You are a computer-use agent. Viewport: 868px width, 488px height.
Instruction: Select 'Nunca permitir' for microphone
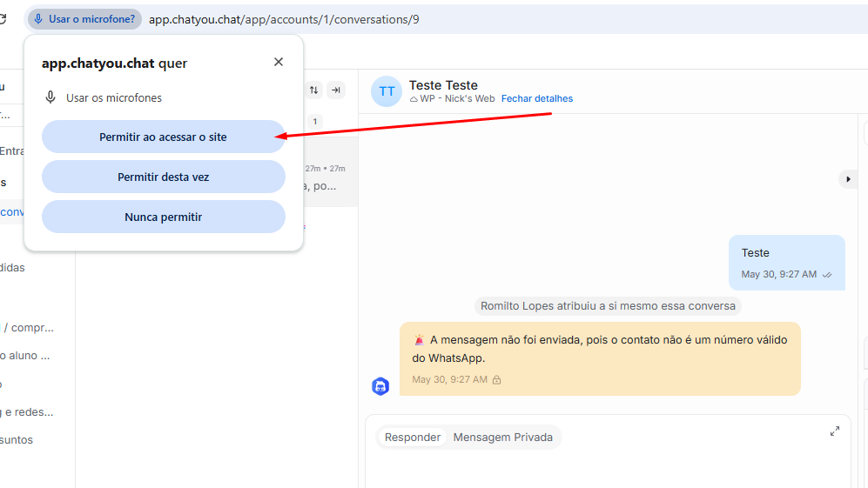pos(163,217)
